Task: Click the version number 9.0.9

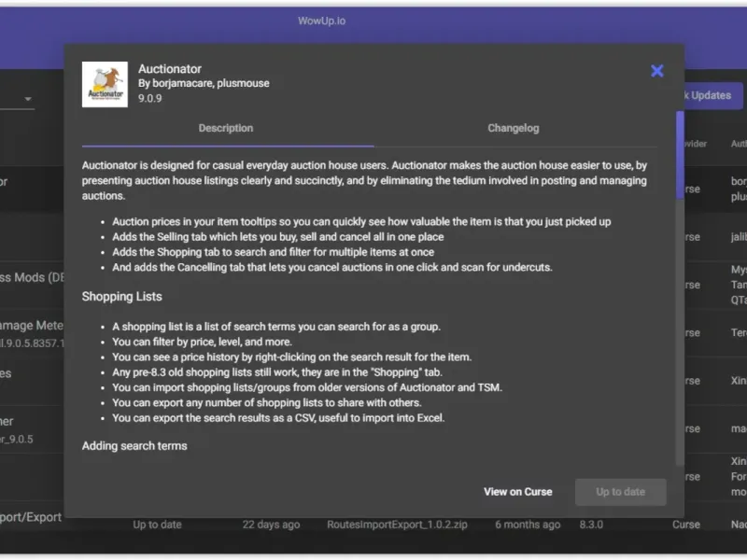Action: (150, 99)
